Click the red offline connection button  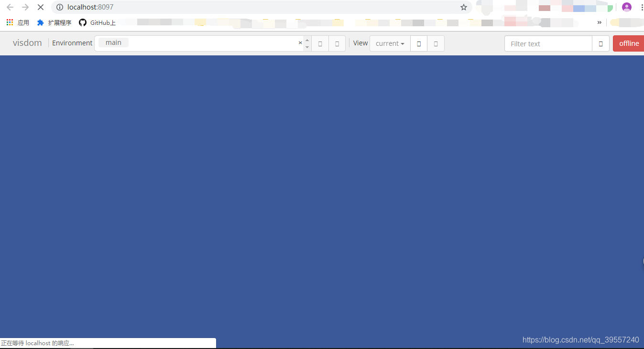click(629, 43)
